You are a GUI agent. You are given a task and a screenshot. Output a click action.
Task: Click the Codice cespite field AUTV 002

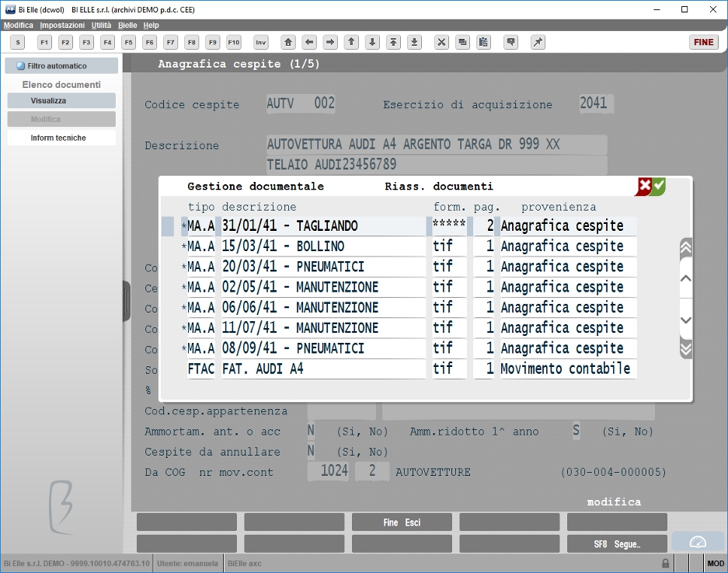coord(301,103)
